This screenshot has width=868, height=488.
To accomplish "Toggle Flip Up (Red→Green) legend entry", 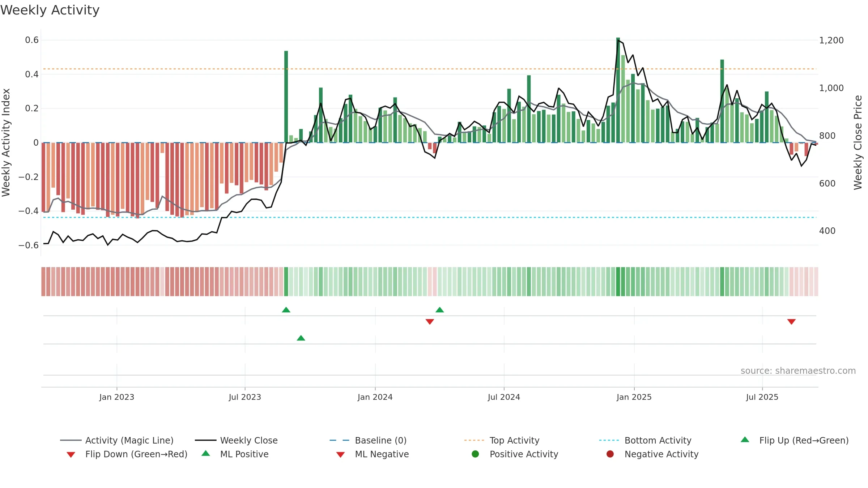I will point(794,440).
